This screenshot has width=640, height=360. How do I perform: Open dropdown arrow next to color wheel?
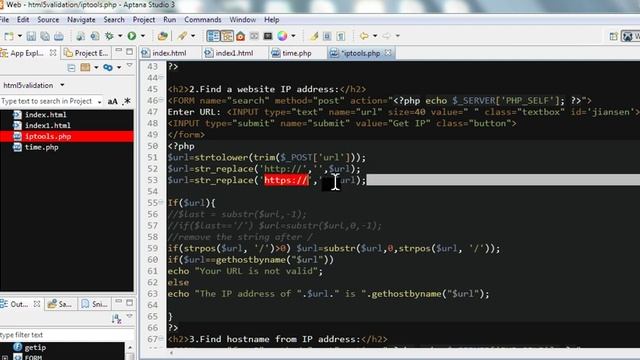[293, 36]
